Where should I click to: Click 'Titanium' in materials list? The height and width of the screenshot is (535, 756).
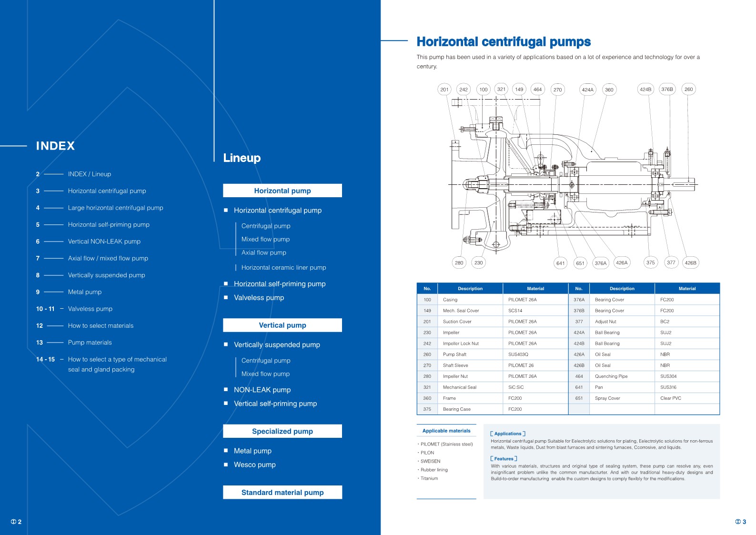429,478
